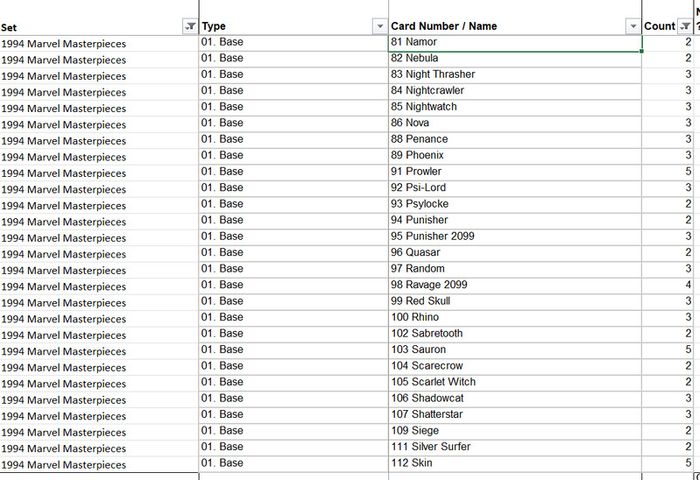Select the cell '82 Nebula'
The width and height of the screenshot is (700, 480).
[515, 59]
